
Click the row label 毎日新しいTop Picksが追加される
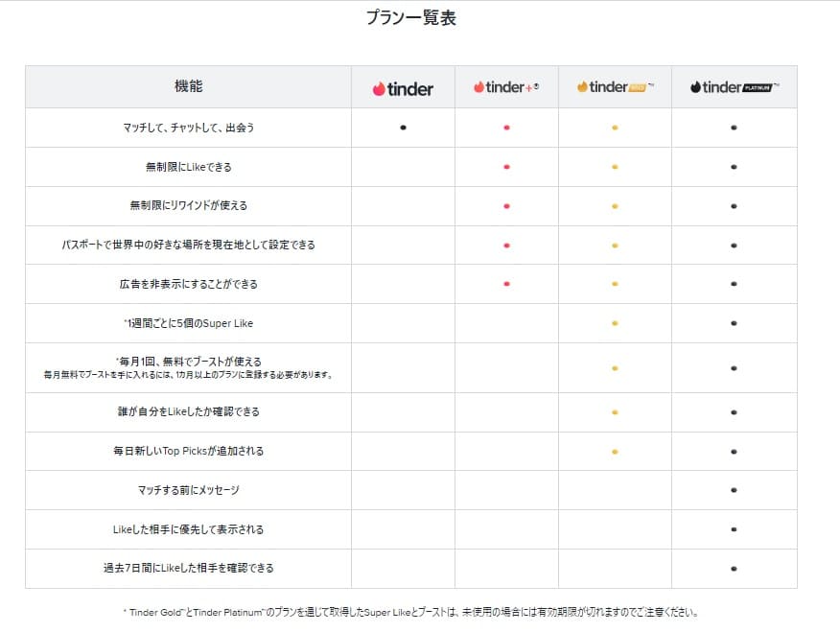click(189, 451)
